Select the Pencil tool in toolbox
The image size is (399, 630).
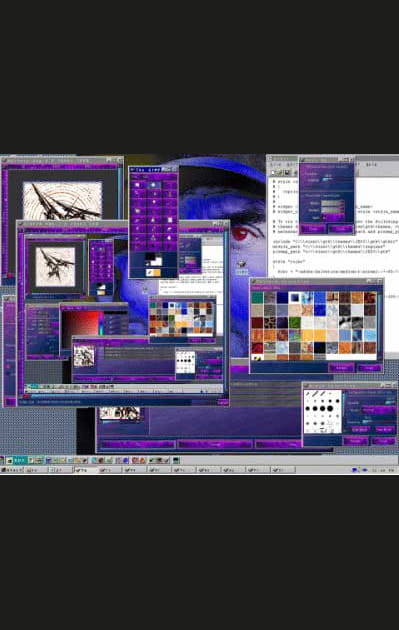coord(137,228)
